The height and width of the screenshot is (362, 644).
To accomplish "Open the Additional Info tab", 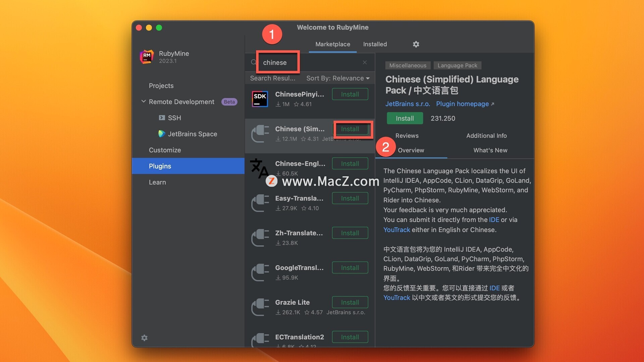I will [486, 136].
